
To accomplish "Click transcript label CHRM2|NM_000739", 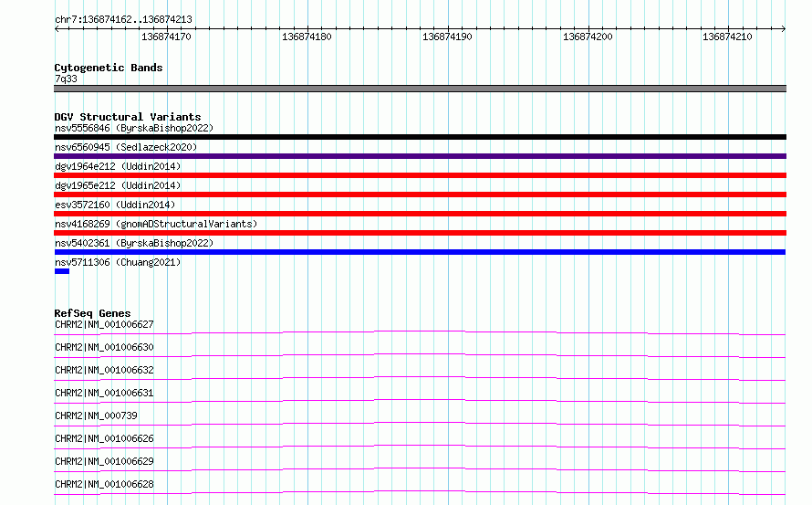I will (x=96, y=416).
